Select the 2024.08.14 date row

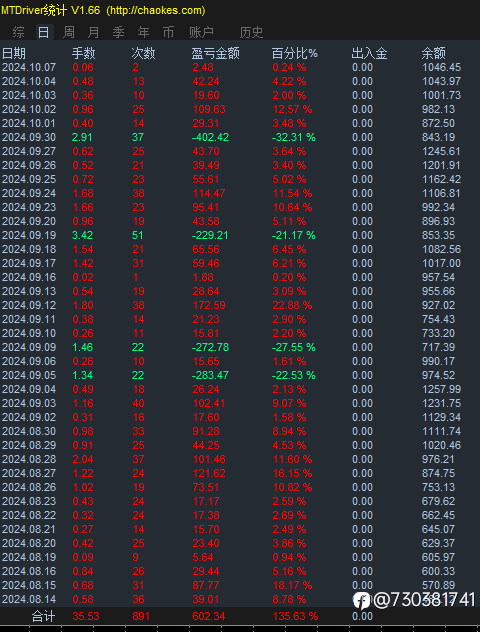click(29, 599)
